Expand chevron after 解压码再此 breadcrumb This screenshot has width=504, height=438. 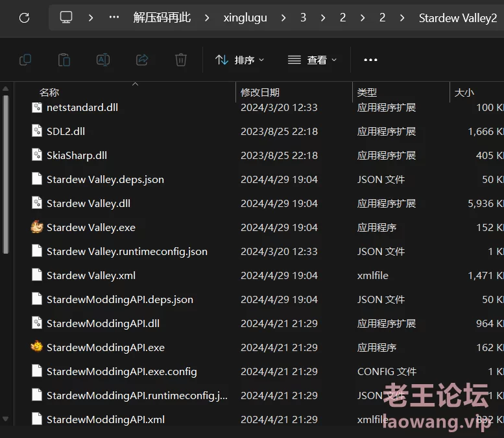coord(207,18)
